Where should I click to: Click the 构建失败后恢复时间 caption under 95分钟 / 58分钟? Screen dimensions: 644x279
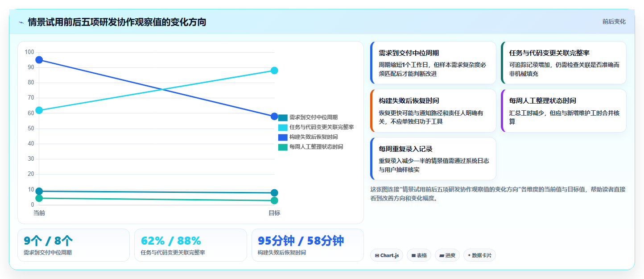282,253
